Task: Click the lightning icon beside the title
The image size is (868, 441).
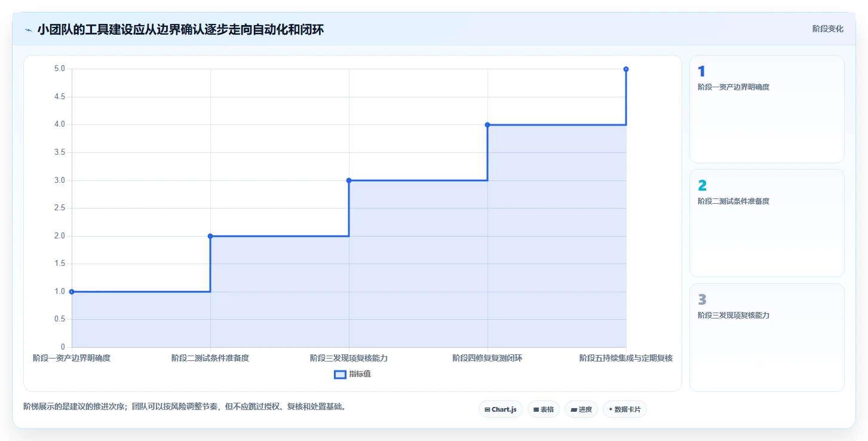Action: pos(28,30)
